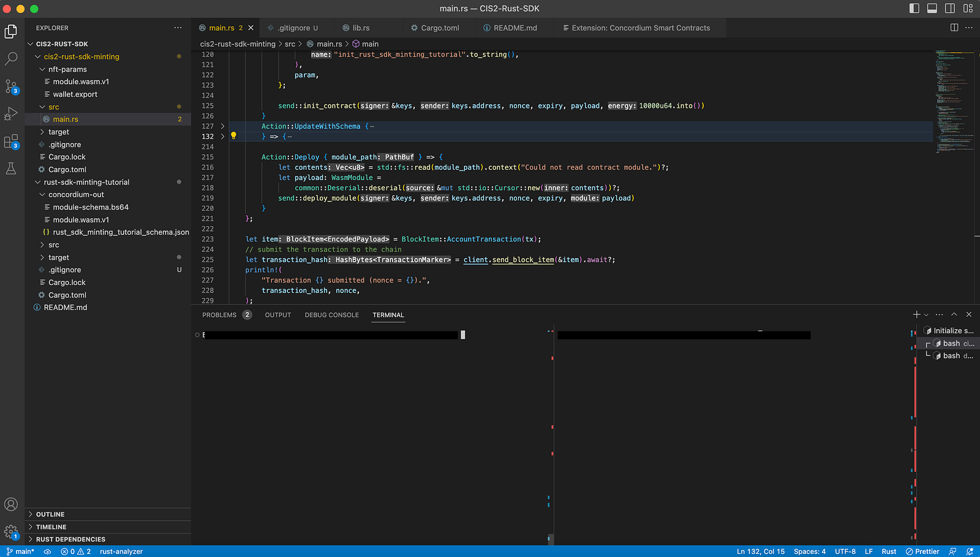The height and width of the screenshot is (557, 980).
Task: Unfold code at line 127 chevron
Action: click(x=222, y=126)
